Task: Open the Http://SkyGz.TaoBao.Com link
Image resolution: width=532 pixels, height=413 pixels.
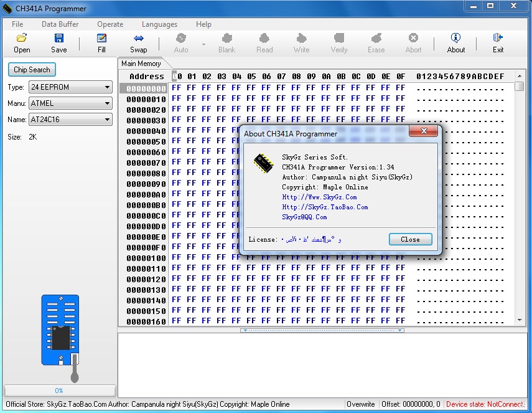Action: pos(325,207)
